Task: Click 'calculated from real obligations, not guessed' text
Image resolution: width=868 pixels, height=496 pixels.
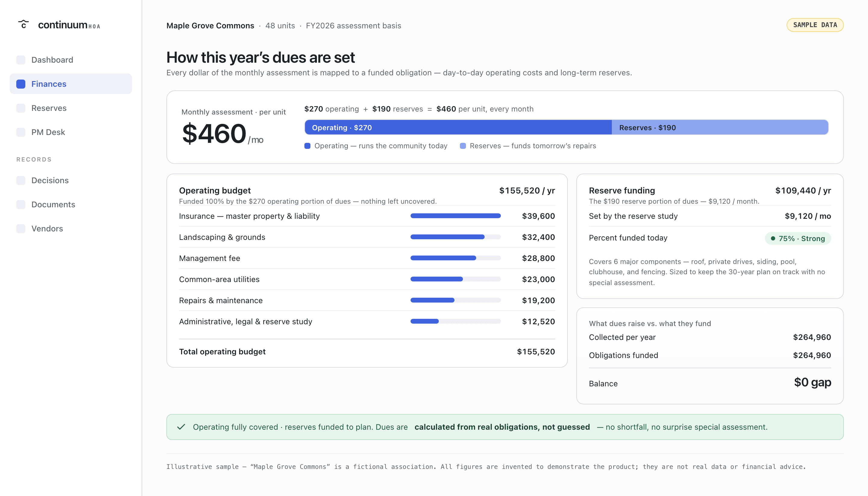Action: (x=502, y=427)
